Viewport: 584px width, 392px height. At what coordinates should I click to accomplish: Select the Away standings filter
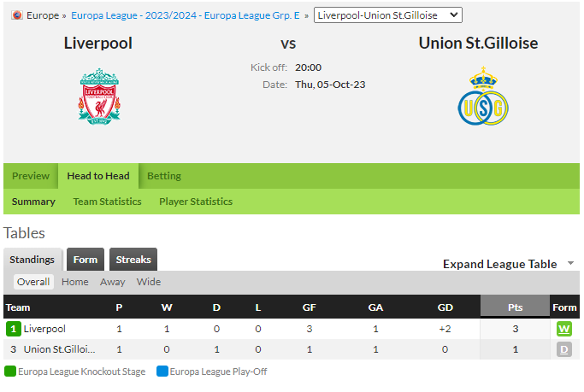[x=112, y=282]
